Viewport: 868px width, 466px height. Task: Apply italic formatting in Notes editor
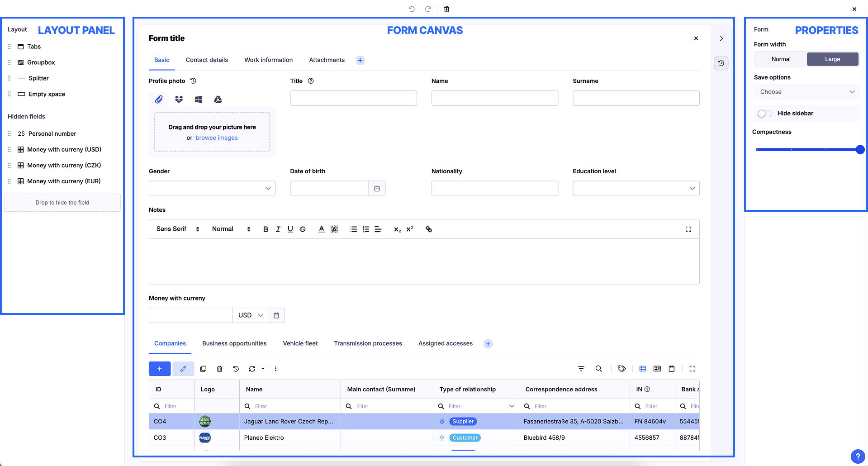[278, 229]
